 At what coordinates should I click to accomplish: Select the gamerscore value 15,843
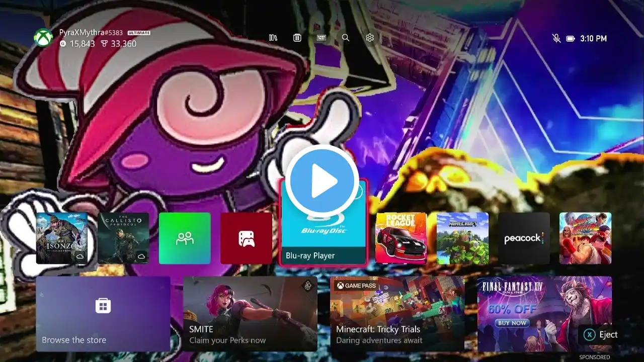pyautogui.click(x=83, y=44)
